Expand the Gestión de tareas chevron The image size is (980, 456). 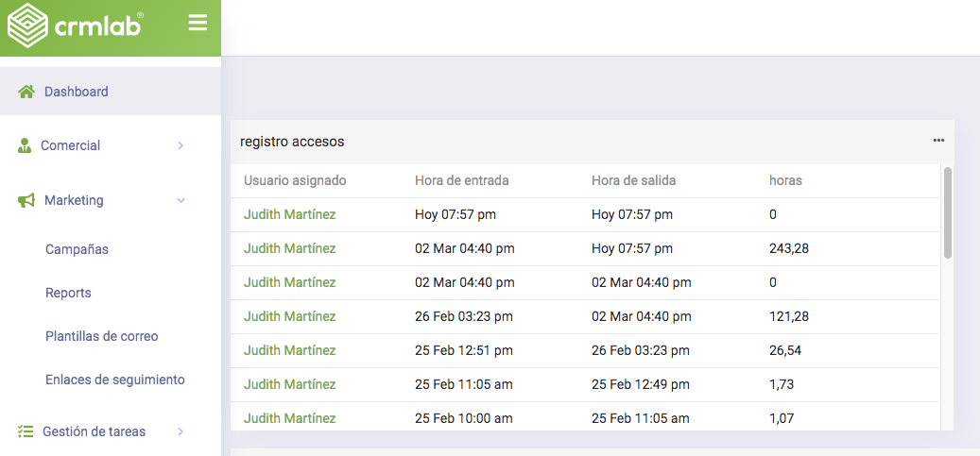181,431
